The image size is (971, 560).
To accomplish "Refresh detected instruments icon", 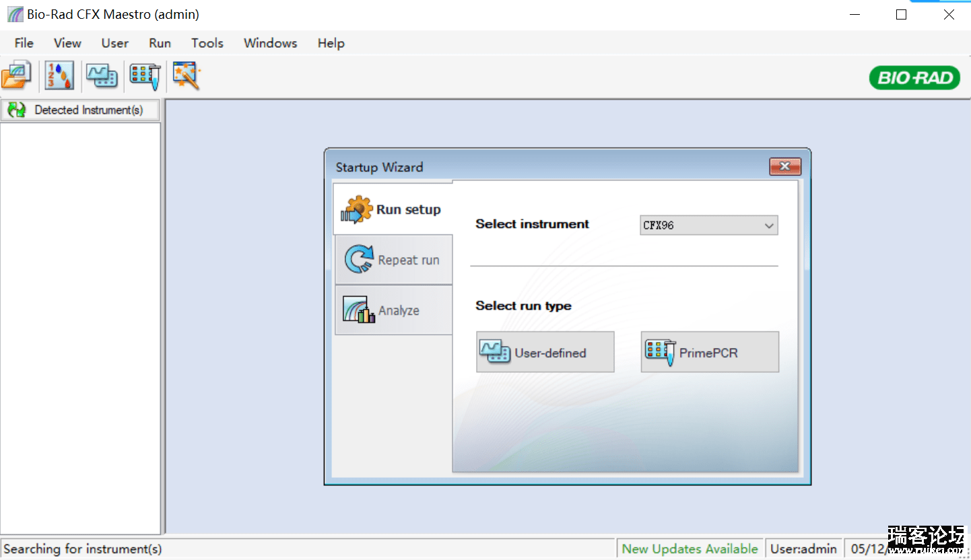I will click(17, 110).
